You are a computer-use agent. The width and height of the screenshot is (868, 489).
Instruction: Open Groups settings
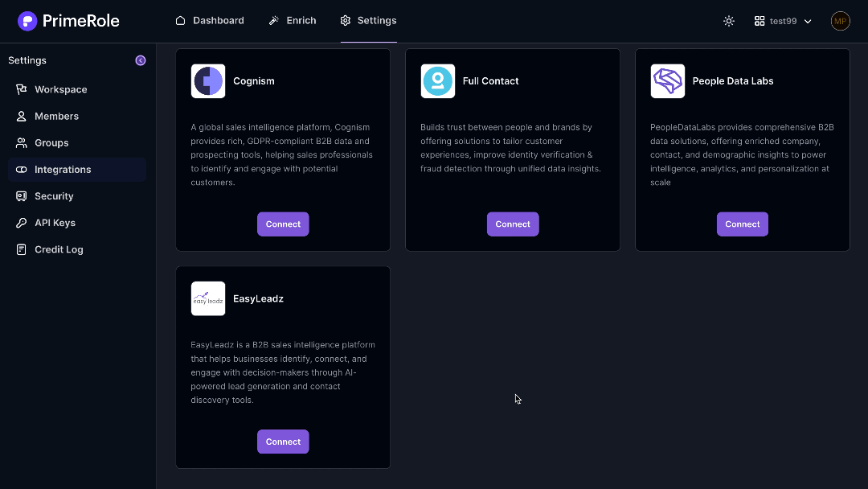click(x=77, y=143)
